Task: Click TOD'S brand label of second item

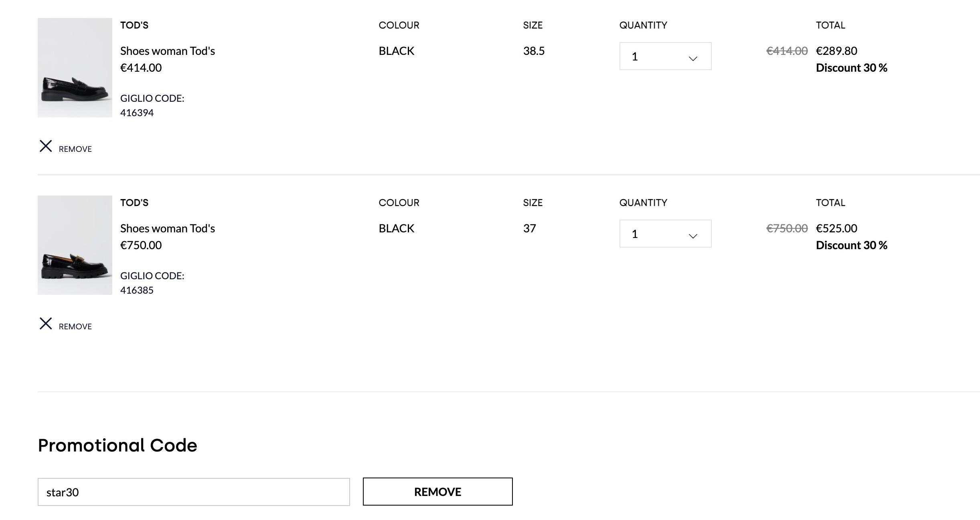Action: pos(134,203)
